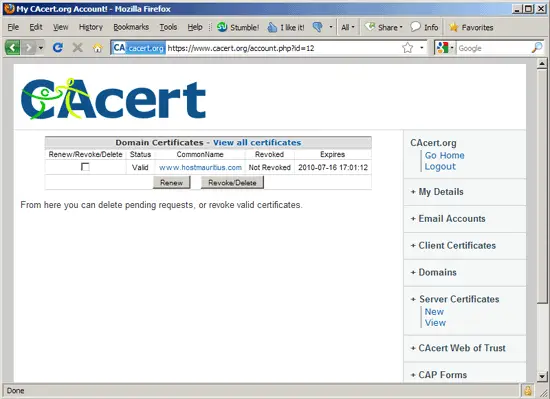The width and height of the screenshot is (550, 399).
Task: Open the www.hostmauritius.com certificate link
Action: [200, 167]
